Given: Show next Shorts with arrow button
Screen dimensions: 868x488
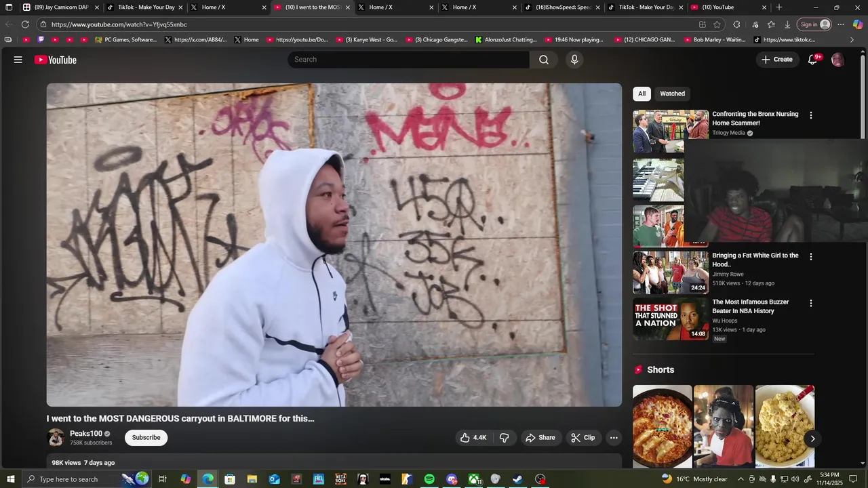Looking at the screenshot, I should pyautogui.click(x=812, y=439).
